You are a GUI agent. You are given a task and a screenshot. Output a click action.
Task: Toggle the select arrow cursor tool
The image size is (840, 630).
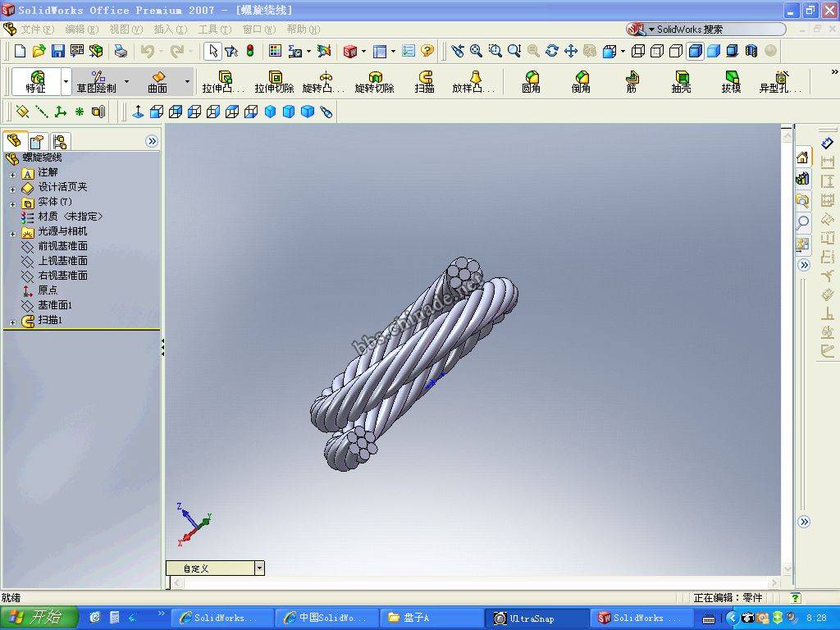212,51
